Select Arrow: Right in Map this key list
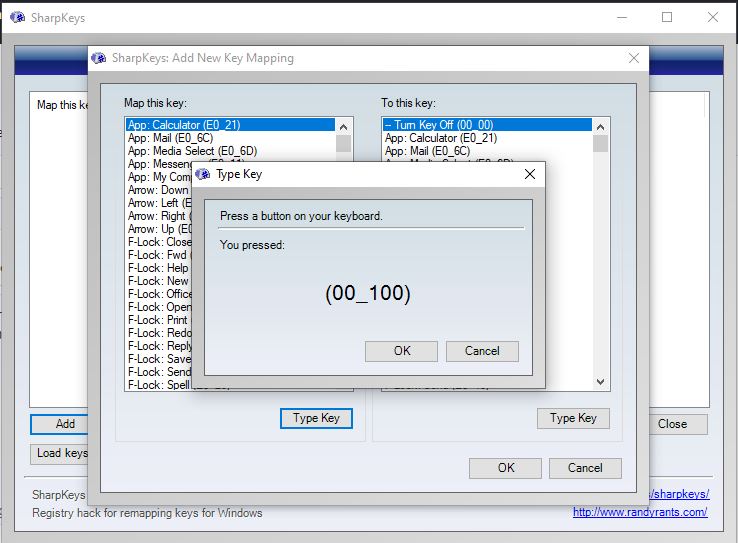 [159, 216]
